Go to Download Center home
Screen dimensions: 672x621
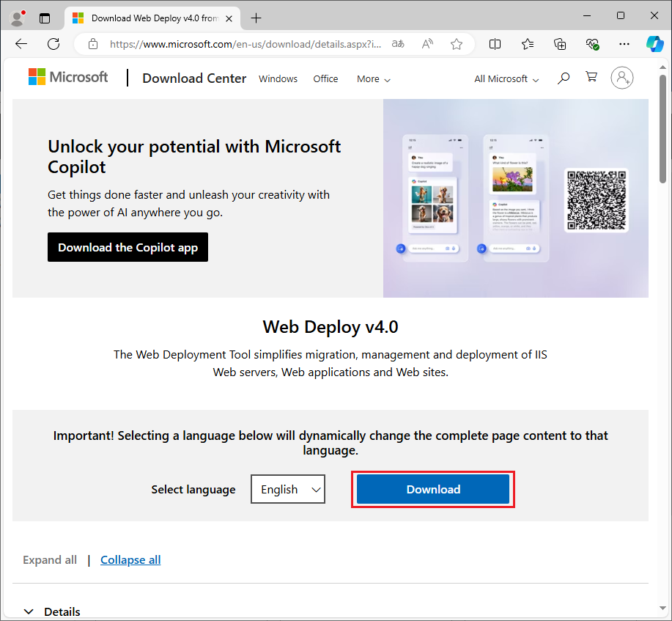pyautogui.click(x=194, y=78)
